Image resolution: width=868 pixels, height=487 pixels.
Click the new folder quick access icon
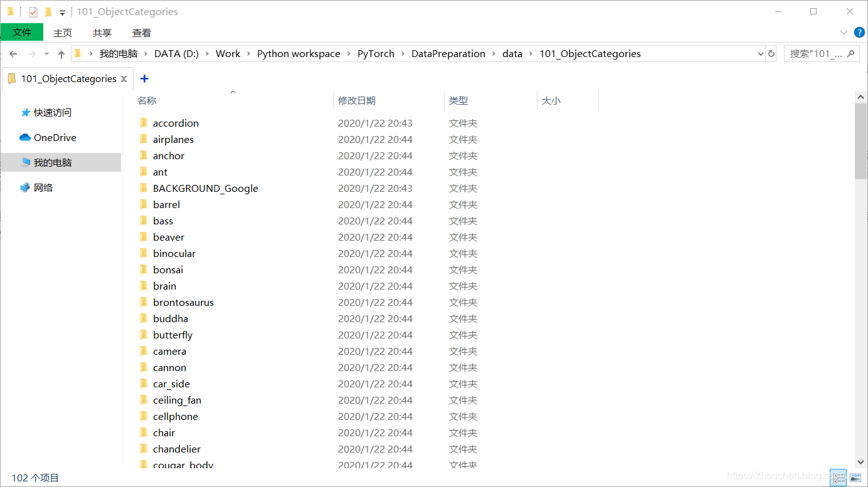[x=48, y=12]
